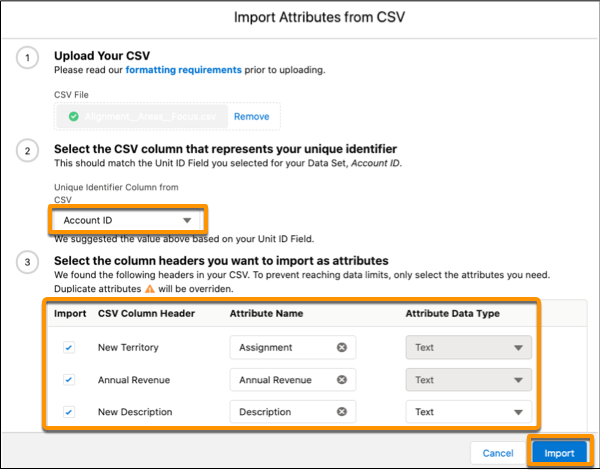
Task: Clear the Assignment attribute name icon
Action: click(342, 347)
